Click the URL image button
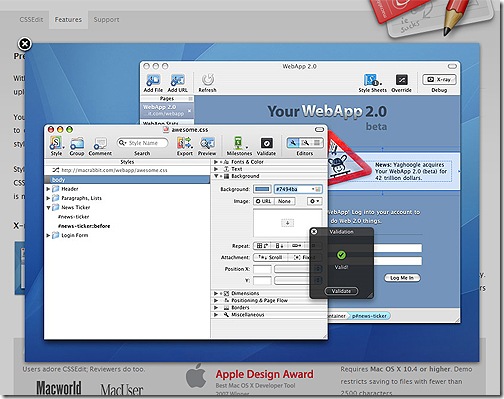504x399 pixels. coord(264,201)
